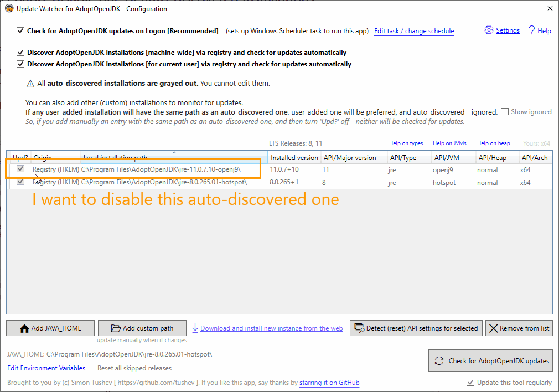The image size is (559, 392).
Task: Open Edit Environment Variables link
Action: point(46,368)
